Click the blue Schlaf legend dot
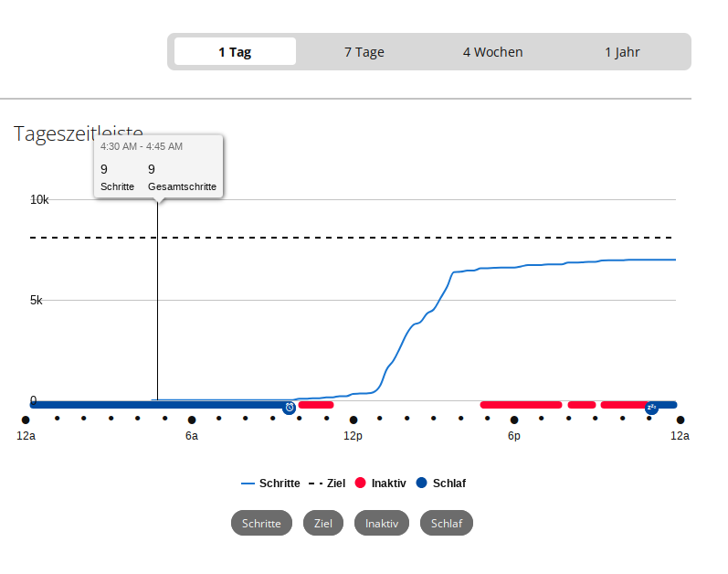 (x=422, y=483)
